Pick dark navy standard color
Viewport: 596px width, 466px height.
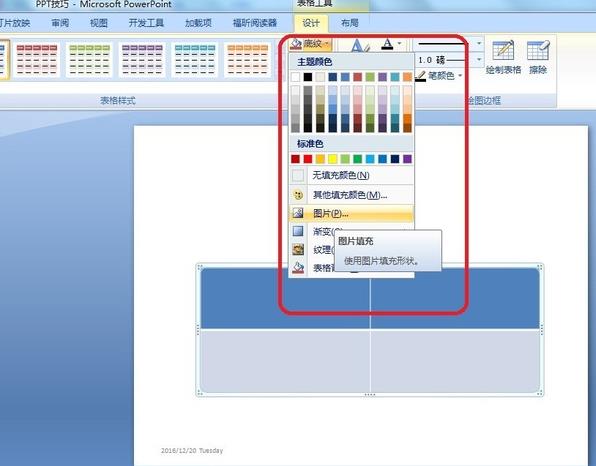click(395, 159)
